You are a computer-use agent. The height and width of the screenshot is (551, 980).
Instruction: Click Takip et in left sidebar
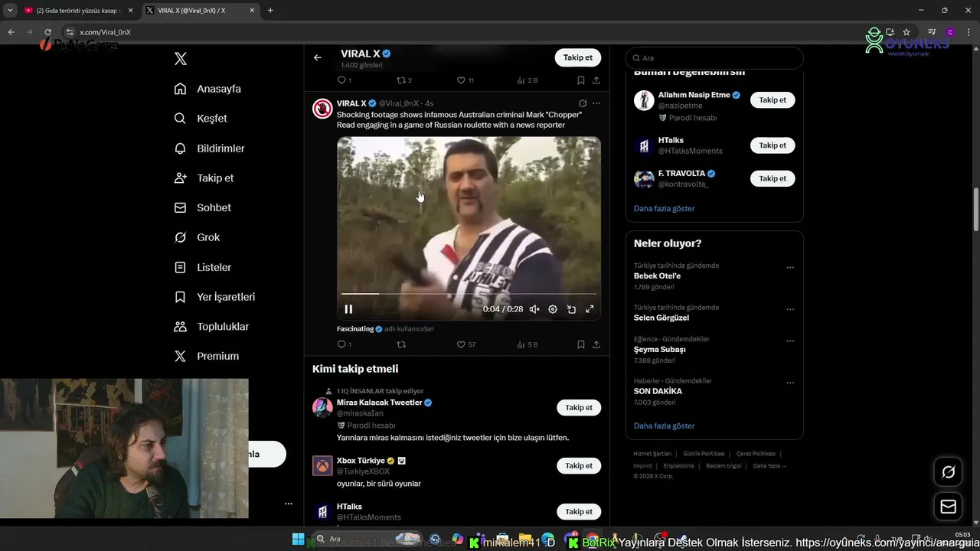click(x=204, y=178)
